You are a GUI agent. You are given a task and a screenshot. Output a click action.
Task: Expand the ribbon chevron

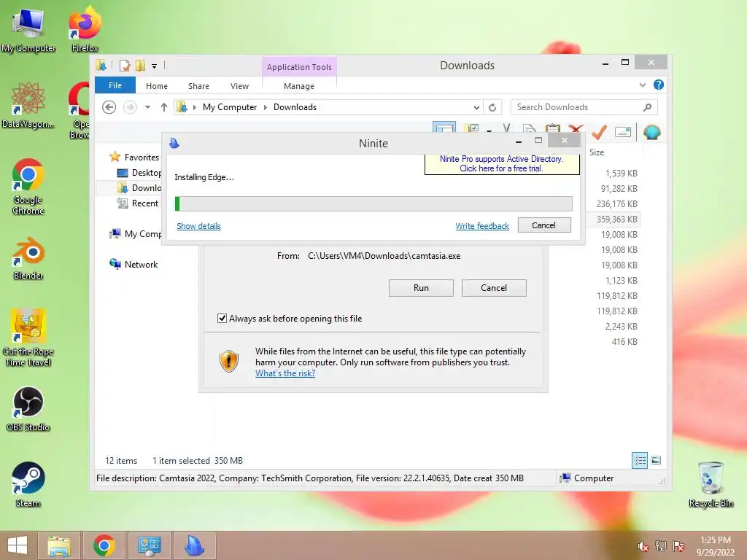tap(643, 85)
